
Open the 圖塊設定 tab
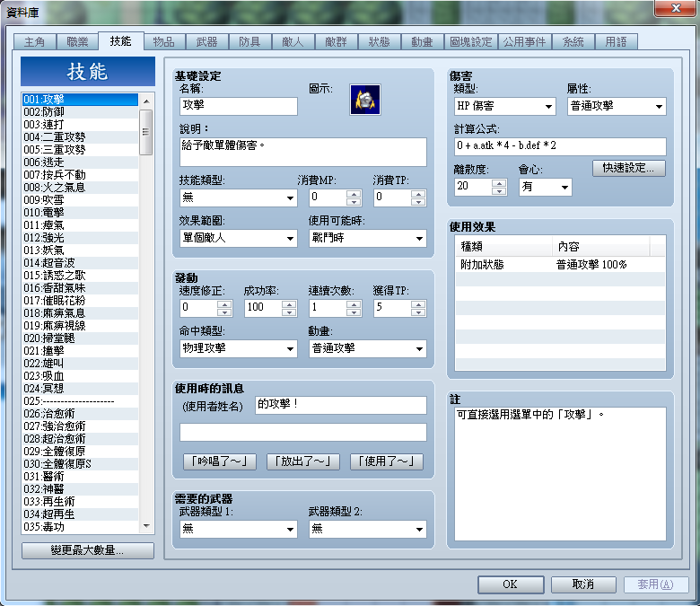[x=470, y=42]
